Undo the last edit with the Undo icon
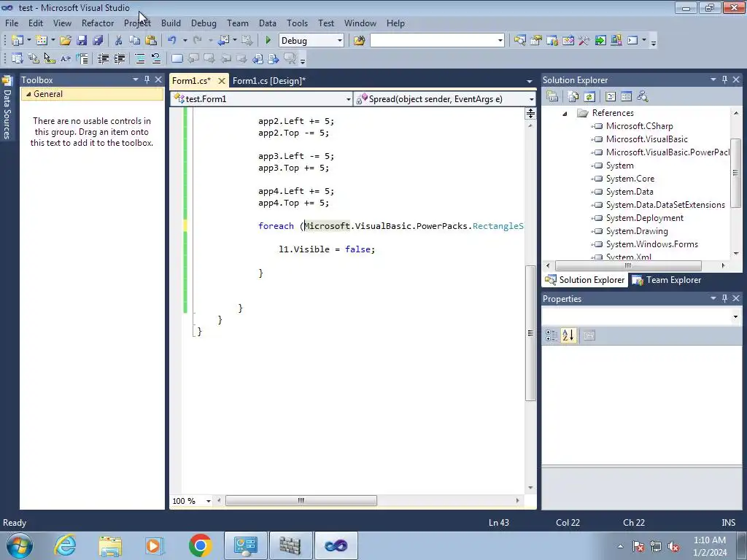Screen dimensions: 747x560 [x=172, y=41]
